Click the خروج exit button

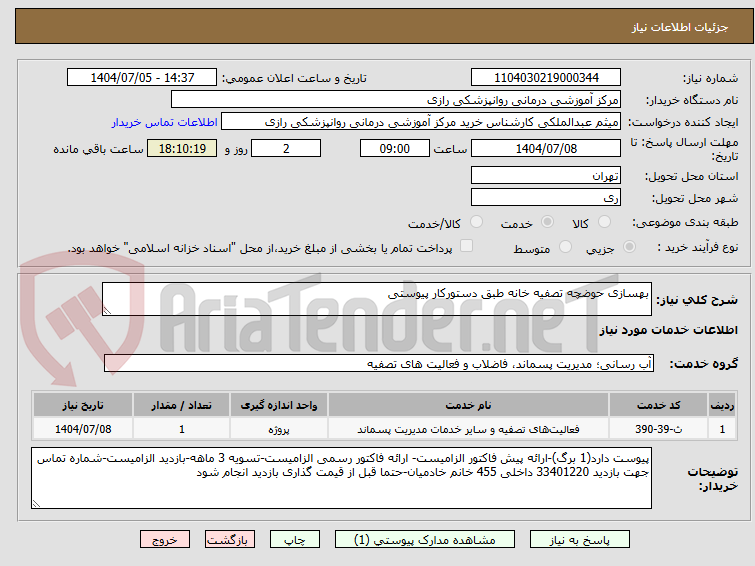tap(165, 540)
